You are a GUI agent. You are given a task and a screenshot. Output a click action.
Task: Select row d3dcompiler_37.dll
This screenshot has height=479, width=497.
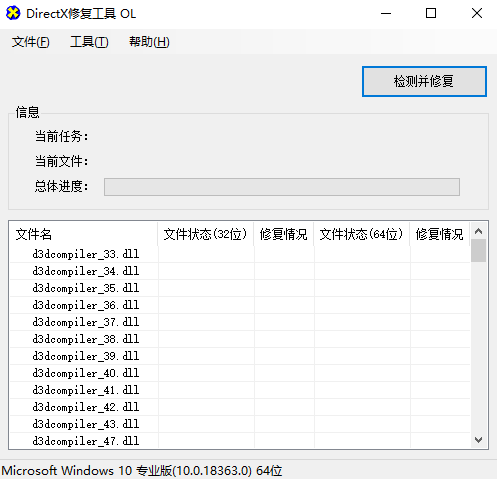(240, 322)
